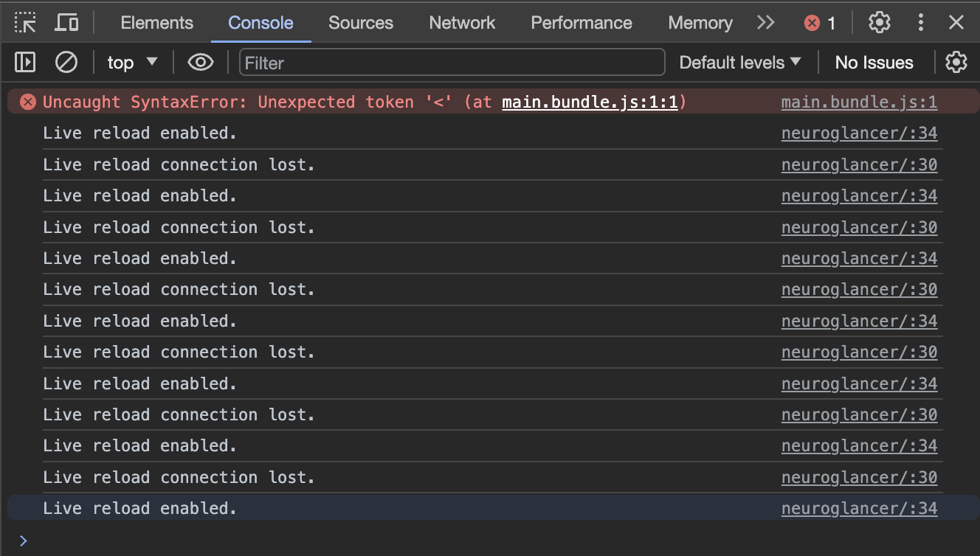The width and height of the screenshot is (980, 556).
Task: Click the console prompt to type a command
Action: coord(295,541)
